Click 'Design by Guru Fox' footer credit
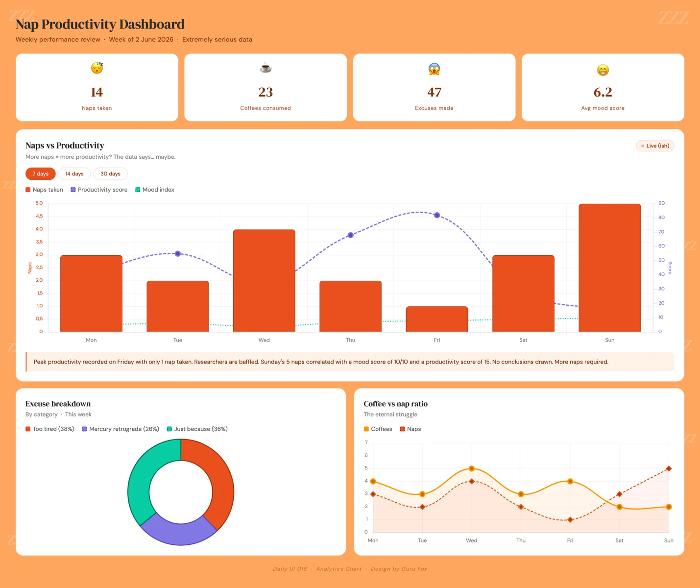This screenshot has height=588, width=700. click(399, 569)
